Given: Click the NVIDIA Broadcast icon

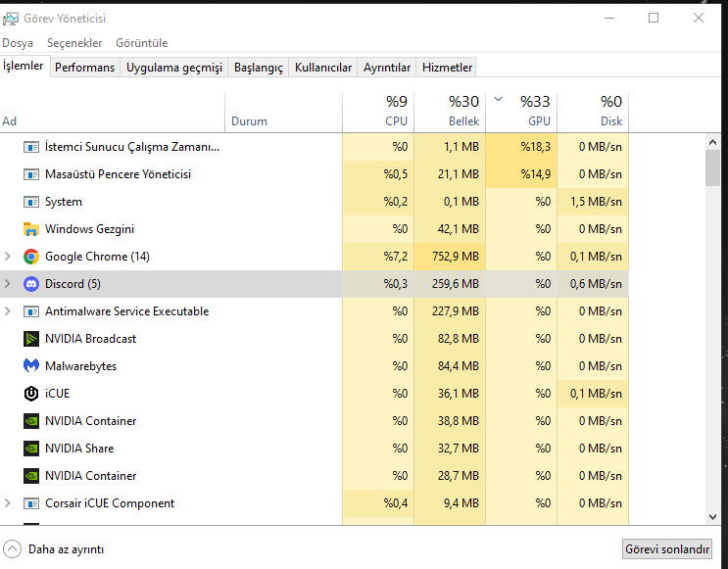Looking at the screenshot, I should pyautogui.click(x=30, y=339).
